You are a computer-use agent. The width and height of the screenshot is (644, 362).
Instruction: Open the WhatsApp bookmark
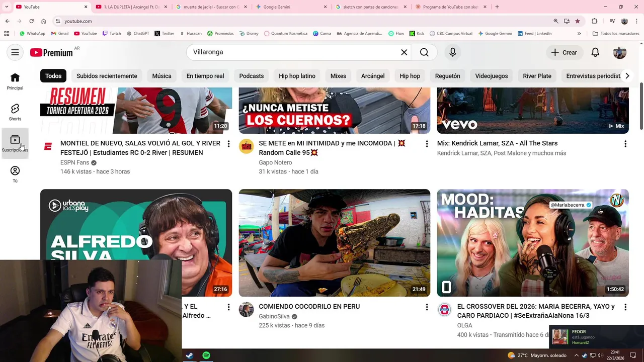tap(32, 34)
